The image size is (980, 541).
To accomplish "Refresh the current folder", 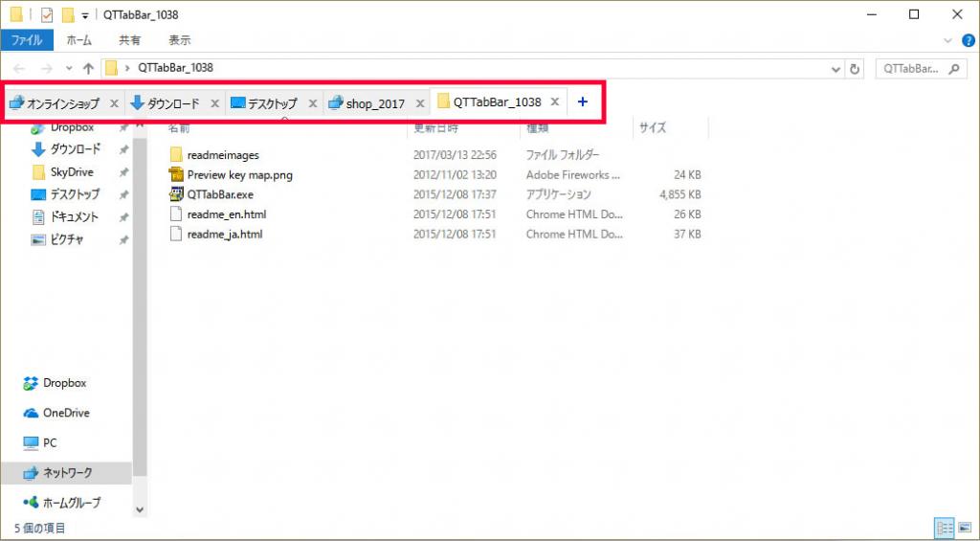I will point(855,69).
